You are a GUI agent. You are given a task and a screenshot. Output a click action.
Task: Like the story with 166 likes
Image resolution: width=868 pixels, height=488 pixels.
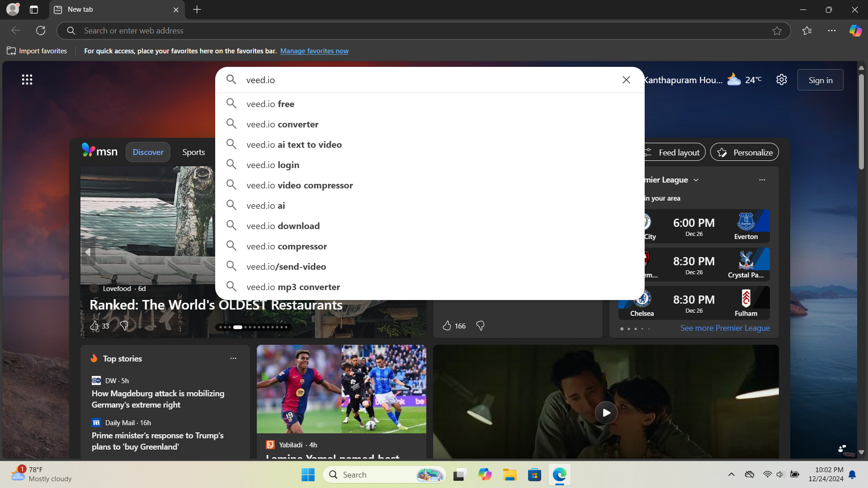click(447, 326)
